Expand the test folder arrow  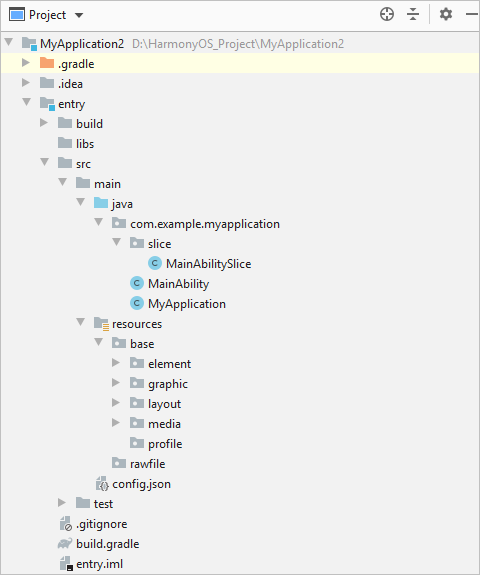pyautogui.click(x=62, y=503)
